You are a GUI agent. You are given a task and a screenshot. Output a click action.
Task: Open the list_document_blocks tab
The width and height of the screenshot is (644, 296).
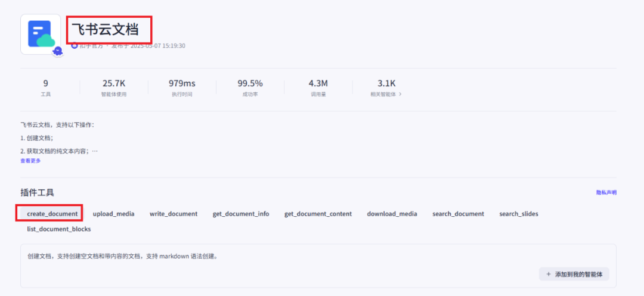(58, 229)
